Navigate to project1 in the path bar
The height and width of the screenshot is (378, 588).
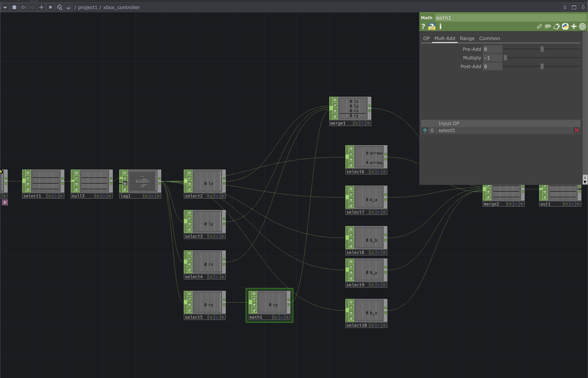[x=88, y=7]
